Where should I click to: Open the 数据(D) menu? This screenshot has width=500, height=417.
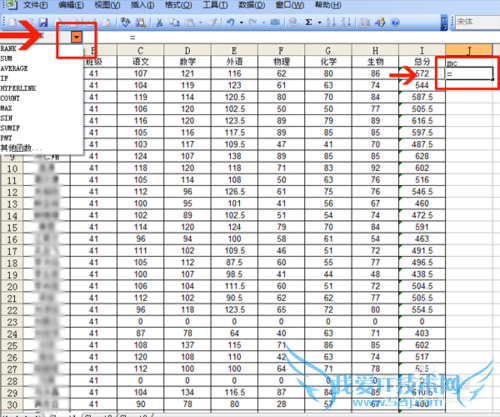252,5
